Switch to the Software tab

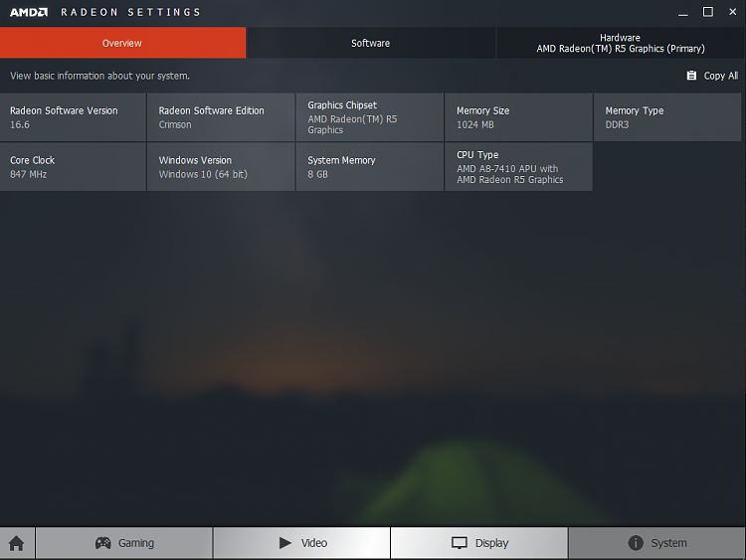pos(371,43)
